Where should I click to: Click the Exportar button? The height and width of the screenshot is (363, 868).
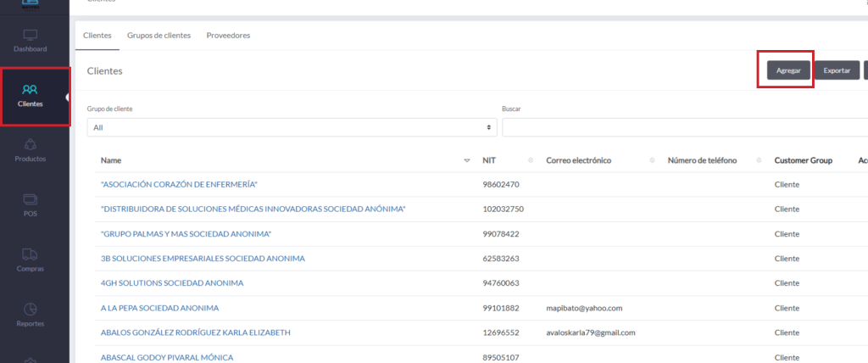click(837, 70)
